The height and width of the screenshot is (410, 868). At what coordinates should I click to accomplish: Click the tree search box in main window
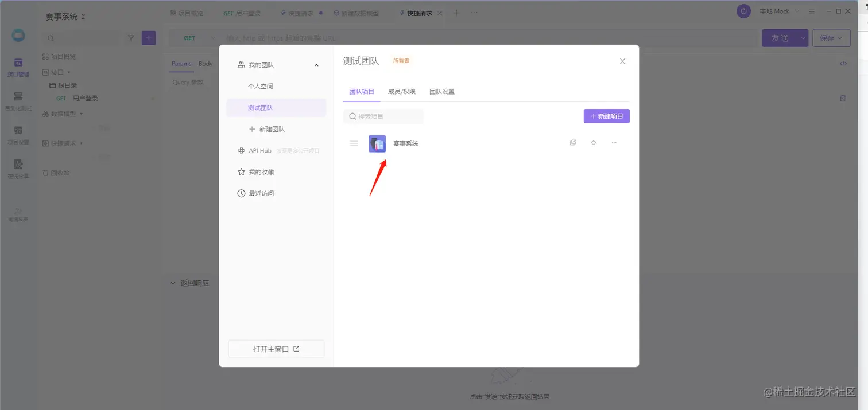click(x=83, y=38)
